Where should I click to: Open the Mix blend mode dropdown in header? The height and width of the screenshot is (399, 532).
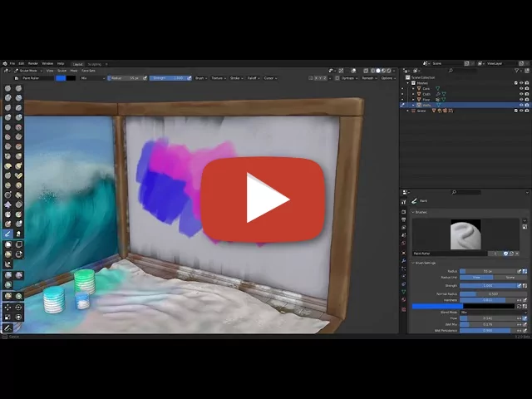(x=92, y=78)
